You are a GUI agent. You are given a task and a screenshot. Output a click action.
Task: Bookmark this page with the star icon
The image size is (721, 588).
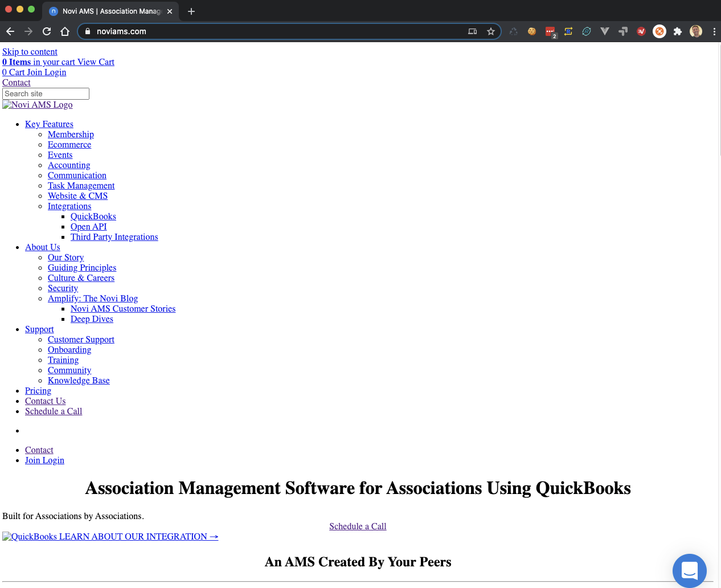[491, 31]
